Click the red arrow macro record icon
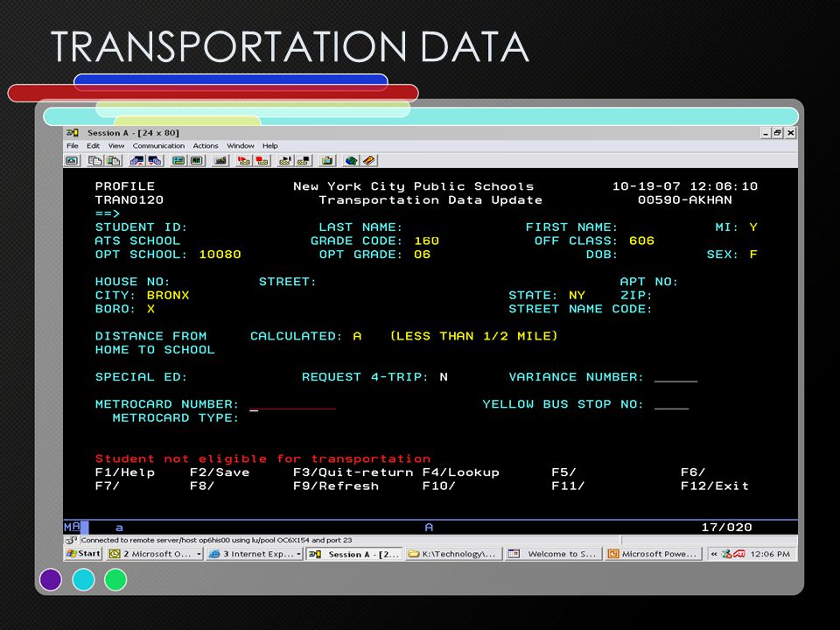 [244, 160]
